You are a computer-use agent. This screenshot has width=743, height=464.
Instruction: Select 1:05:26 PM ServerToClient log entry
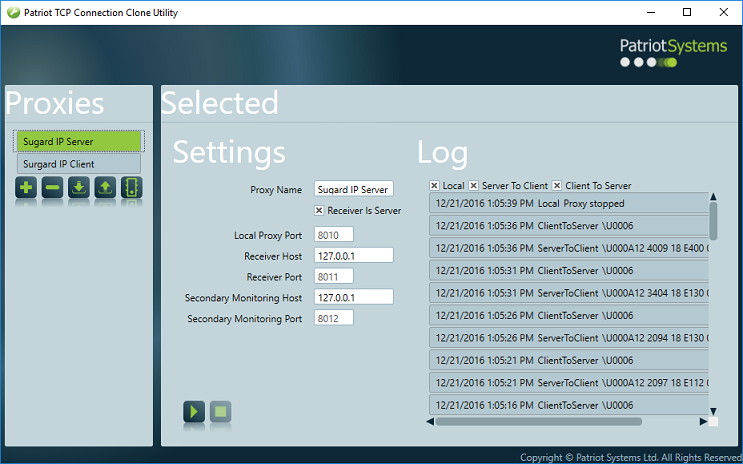point(569,338)
